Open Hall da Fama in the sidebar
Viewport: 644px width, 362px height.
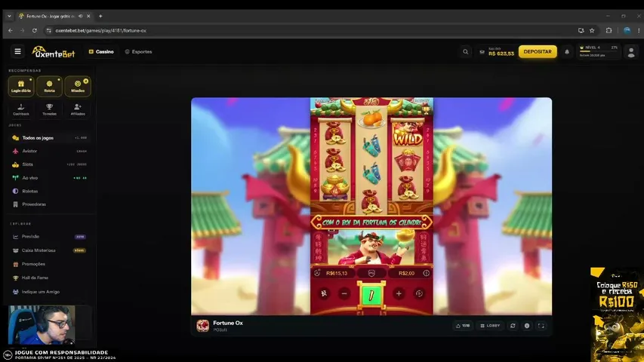(49, 278)
